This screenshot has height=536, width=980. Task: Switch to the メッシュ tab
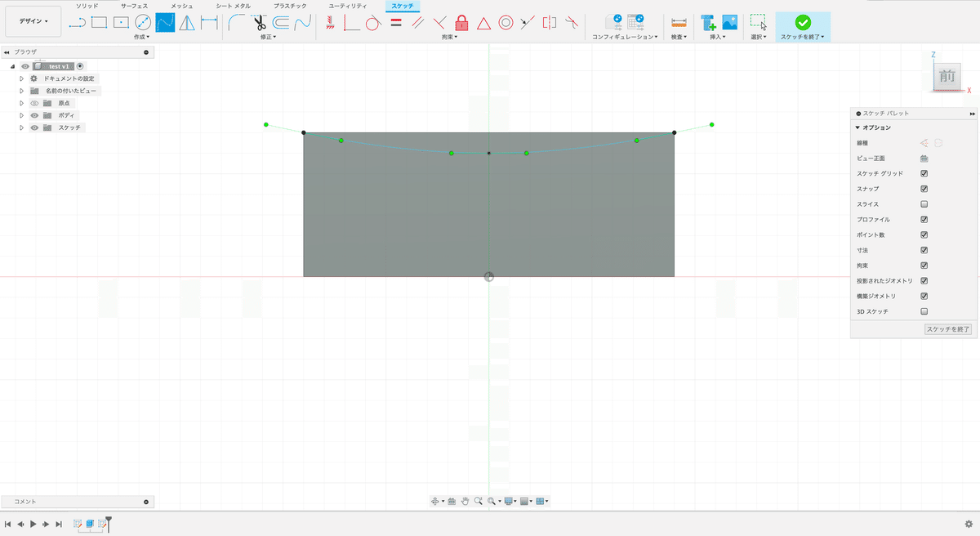coord(182,6)
